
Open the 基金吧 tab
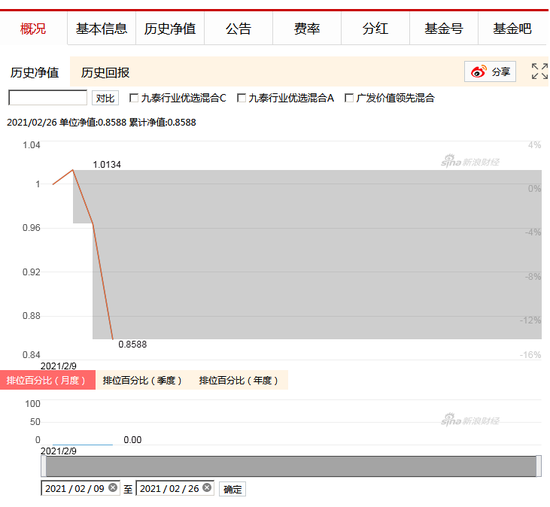pos(512,28)
